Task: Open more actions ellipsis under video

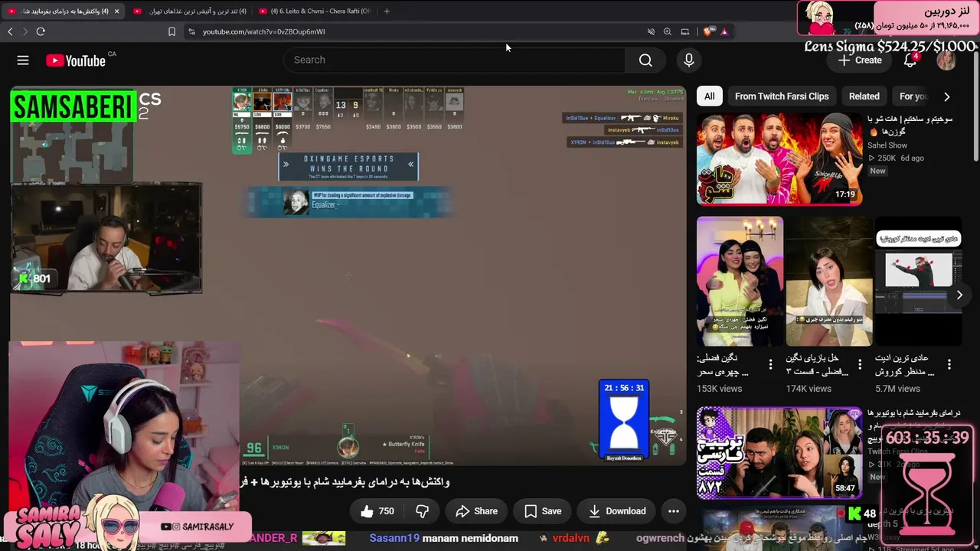Action: (x=674, y=511)
